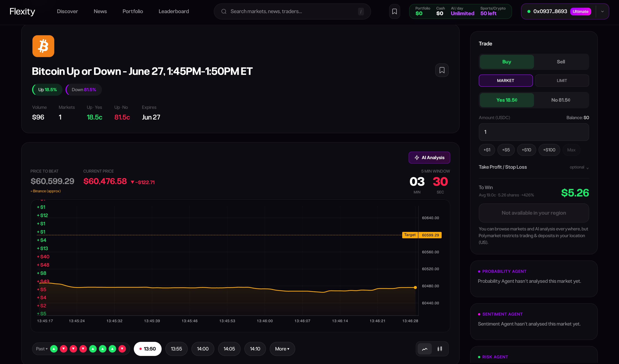Open the account dropdown chevron

click(602, 11)
